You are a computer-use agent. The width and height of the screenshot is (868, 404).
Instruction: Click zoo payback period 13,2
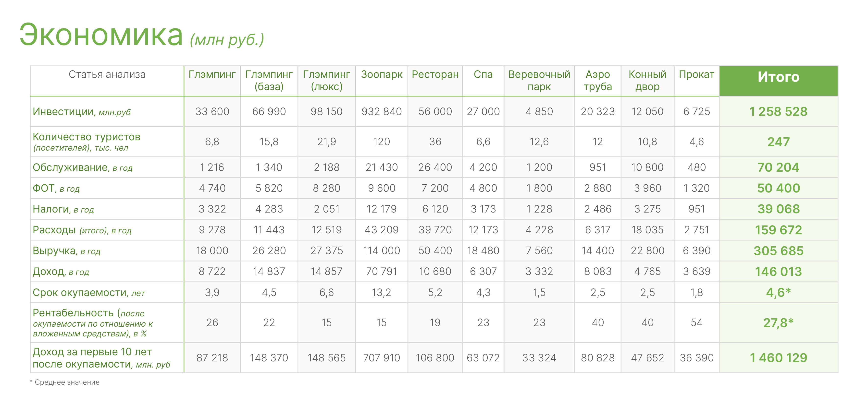[x=381, y=293]
